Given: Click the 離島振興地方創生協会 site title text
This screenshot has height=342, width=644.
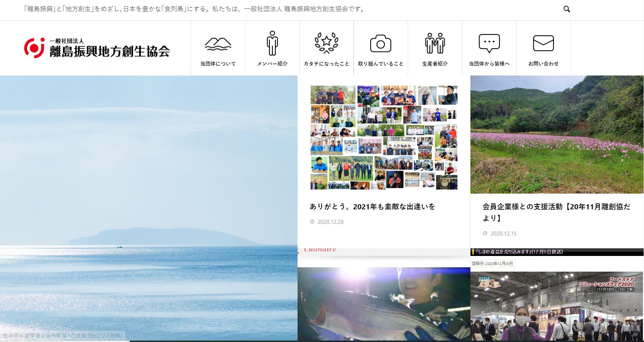Looking at the screenshot, I should [109, 51].
